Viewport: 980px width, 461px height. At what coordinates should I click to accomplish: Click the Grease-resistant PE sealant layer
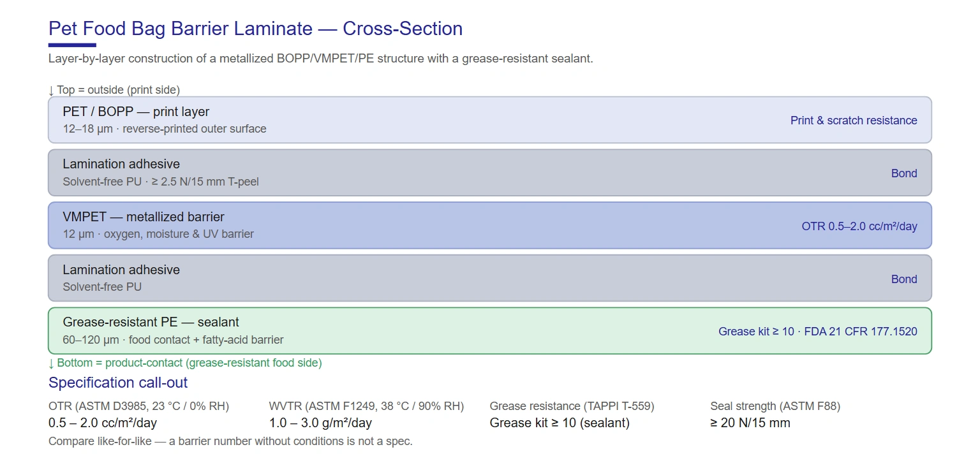click(490, 331)
